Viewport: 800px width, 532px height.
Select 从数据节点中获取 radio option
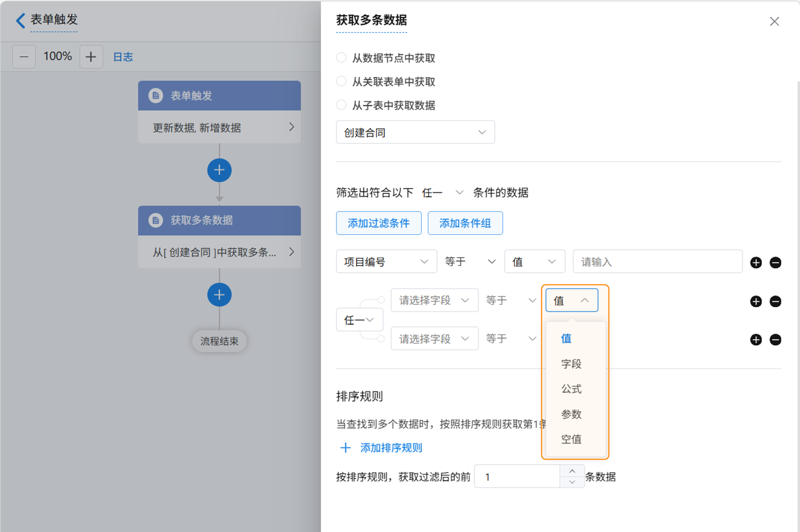click(x=341, y=58)
